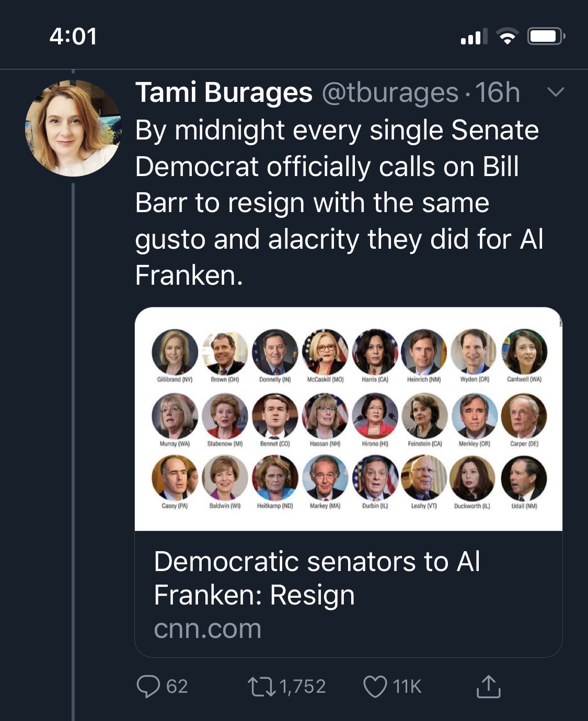Tap the share upload icon
The height and width of the screenshot is (721, 588).
point(488,687)
